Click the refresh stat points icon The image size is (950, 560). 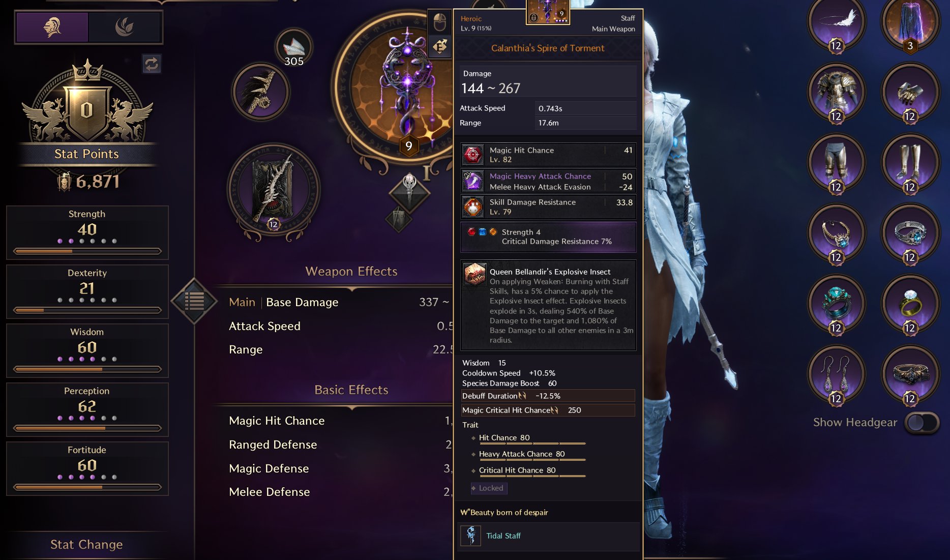[x=152, y=64]
